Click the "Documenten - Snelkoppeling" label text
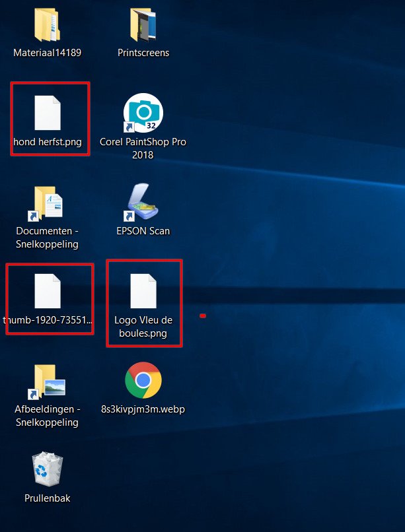Viewport: 405px width, 532px height. click(47, 237)
